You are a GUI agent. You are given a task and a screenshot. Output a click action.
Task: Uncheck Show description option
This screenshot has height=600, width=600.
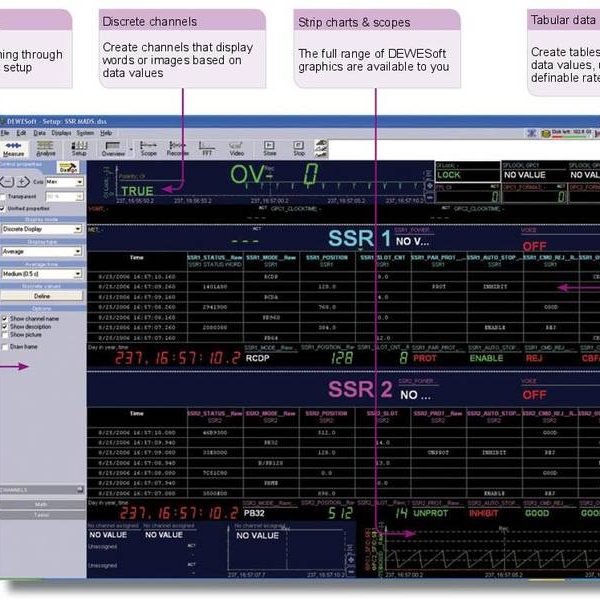point(5,327)
